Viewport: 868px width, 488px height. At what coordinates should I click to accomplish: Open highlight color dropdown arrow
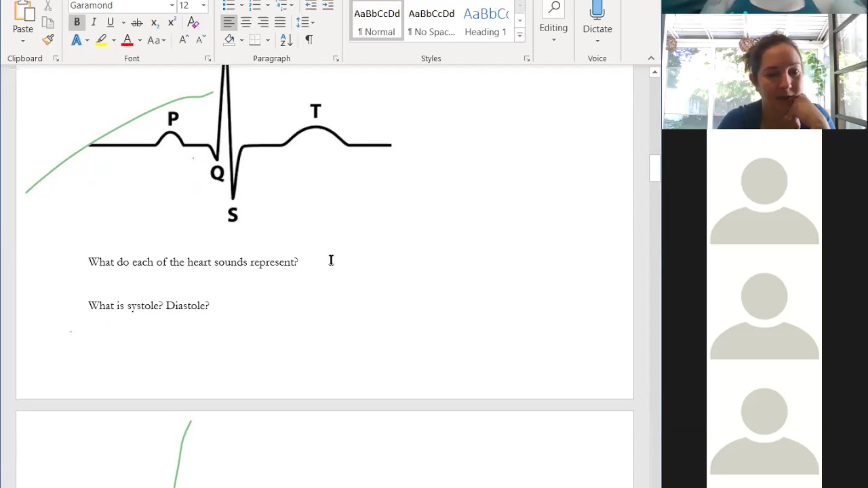point(113,41)
